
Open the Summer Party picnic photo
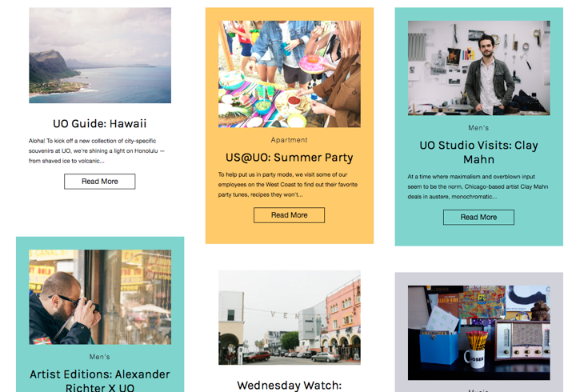click(289, 74)
